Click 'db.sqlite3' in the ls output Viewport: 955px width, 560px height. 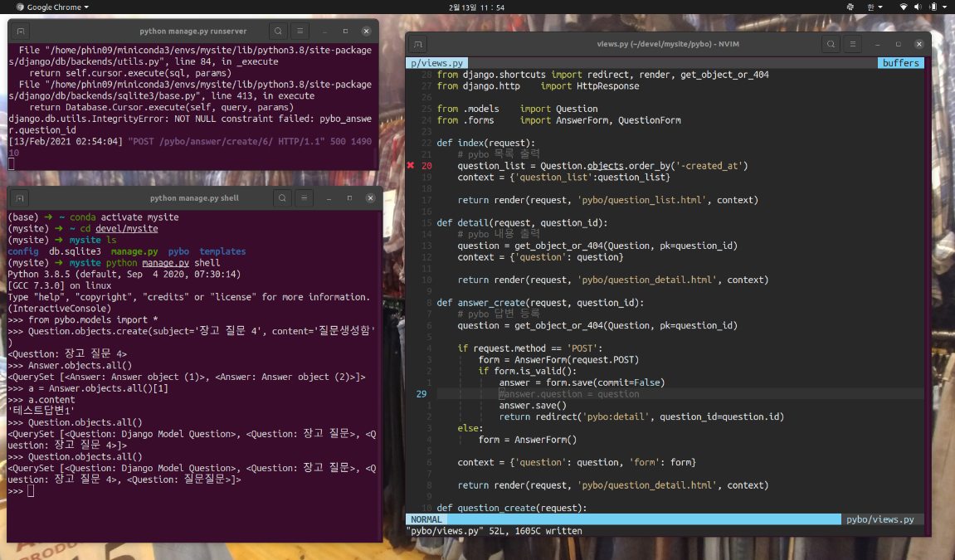(x=75, y=251)
